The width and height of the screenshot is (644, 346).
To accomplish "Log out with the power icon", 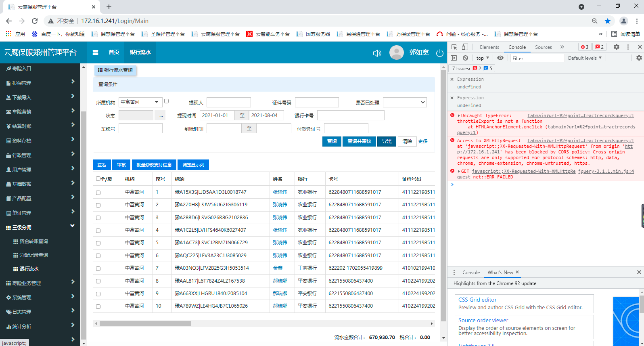I will pyautogui.click(x=440, y=53).
